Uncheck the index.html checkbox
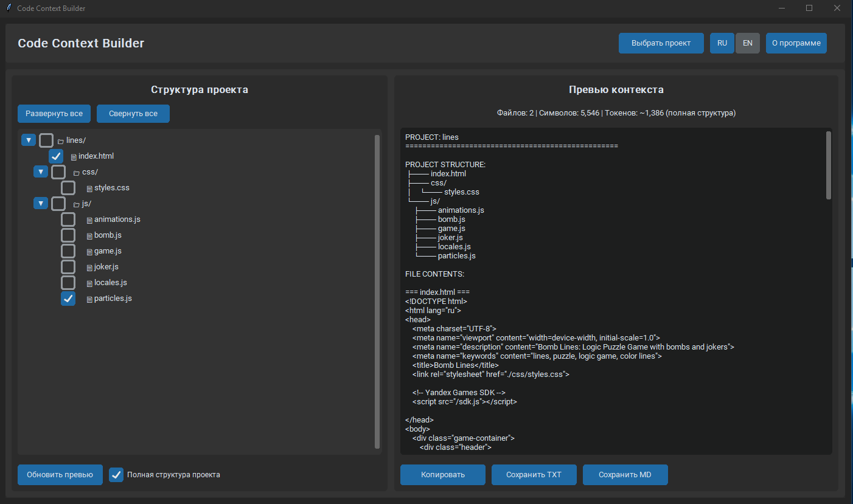The height and width of the screenshot is (504, 853). (x=56, y=156)
